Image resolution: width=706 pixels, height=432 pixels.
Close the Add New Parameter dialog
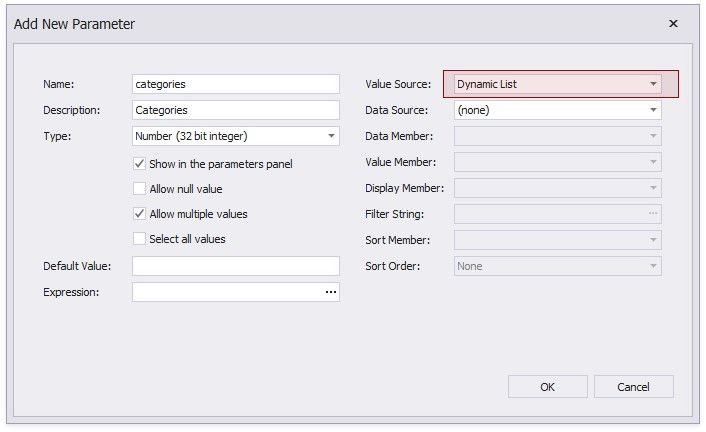673,22
